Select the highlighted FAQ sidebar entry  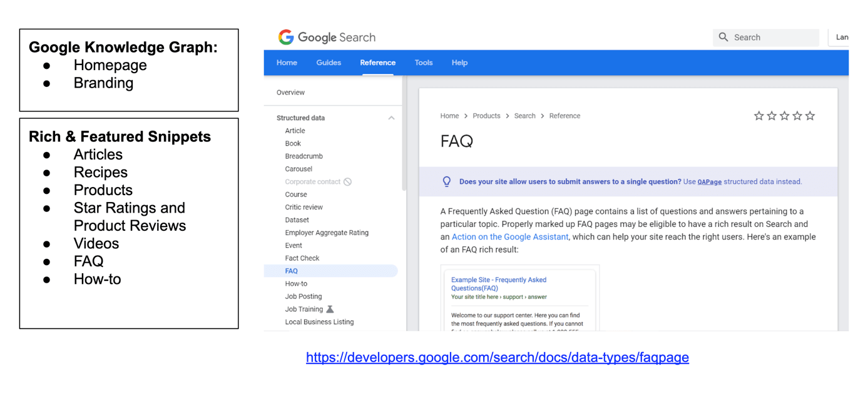pos(330,271)
